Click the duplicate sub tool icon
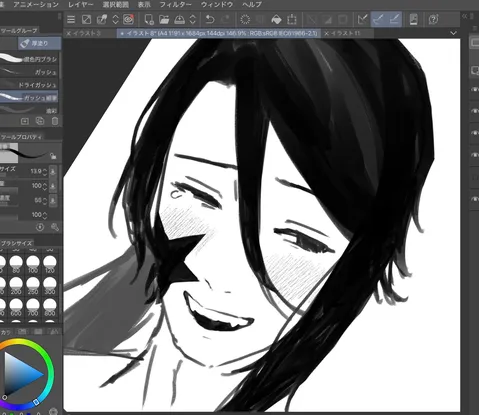The height and width of the screenshot is (415, 479). [x=40, y=121]
